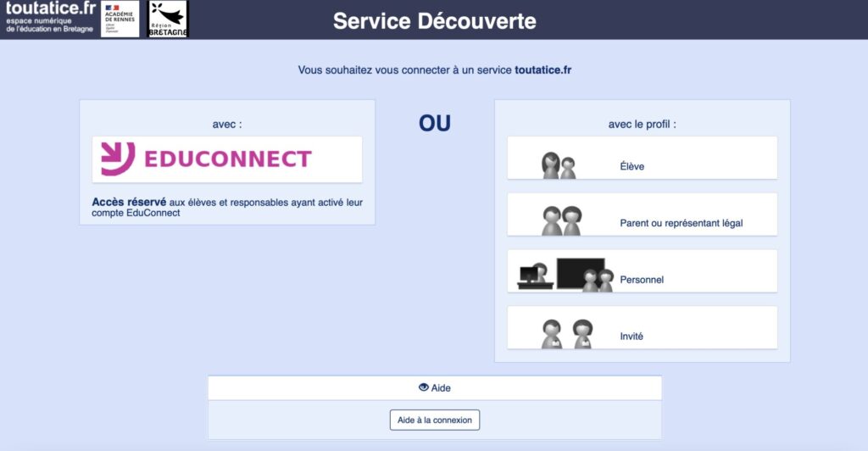Open the Académie de Rennes logo

120,19
